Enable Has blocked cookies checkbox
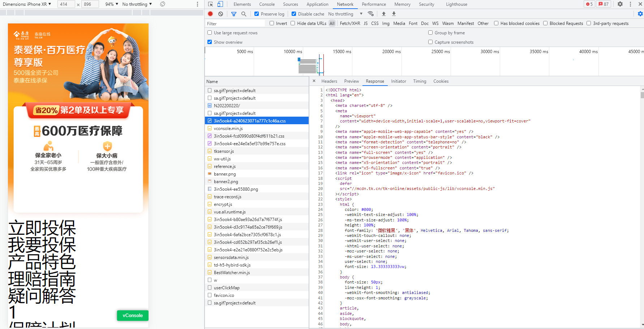Screen dimensions: 644x329 pos(496,23)
